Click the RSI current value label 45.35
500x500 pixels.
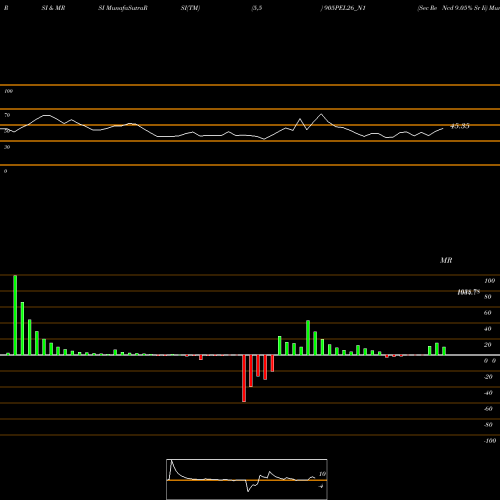coord(460,126)
